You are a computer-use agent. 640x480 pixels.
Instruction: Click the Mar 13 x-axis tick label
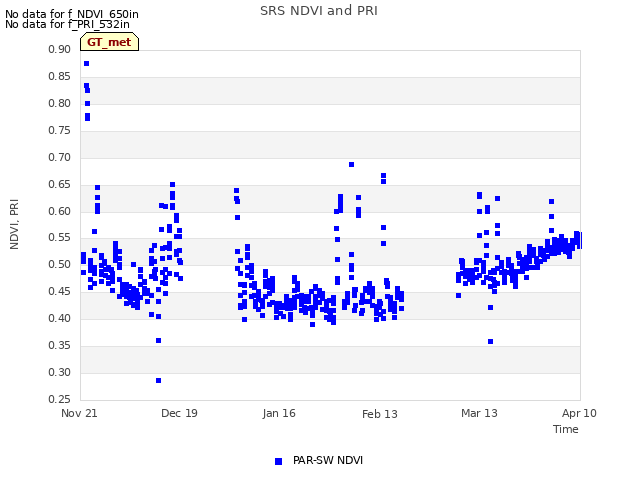click(479, 413)
